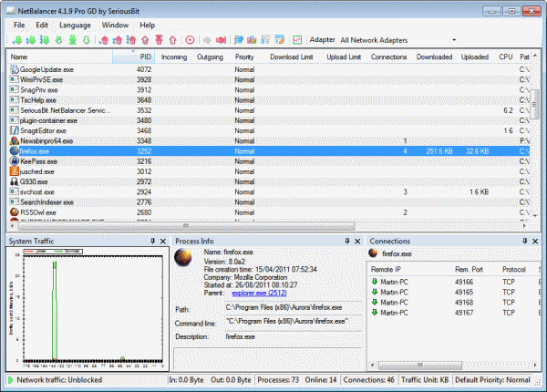Follow the explorer.exe (2512) parent link
The height and width of the screenshot is (392, 547).
[259, 293]
